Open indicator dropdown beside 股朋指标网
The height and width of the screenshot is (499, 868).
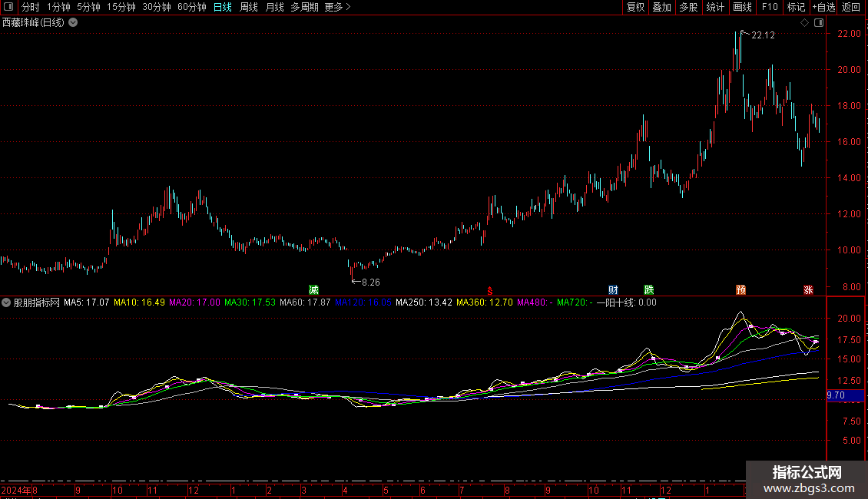click(6, 302)
